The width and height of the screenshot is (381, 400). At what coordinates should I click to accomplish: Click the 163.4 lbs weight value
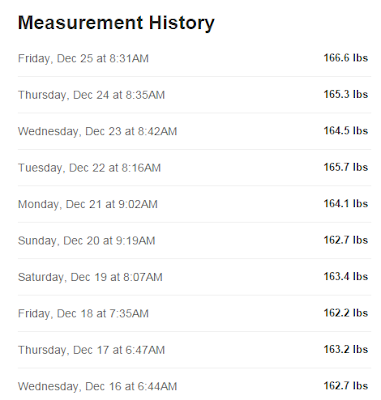(x=346, y=276)
